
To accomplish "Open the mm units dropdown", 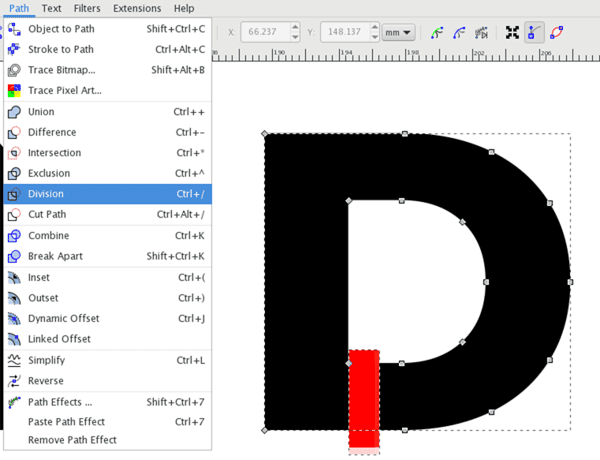I will 399,33.
